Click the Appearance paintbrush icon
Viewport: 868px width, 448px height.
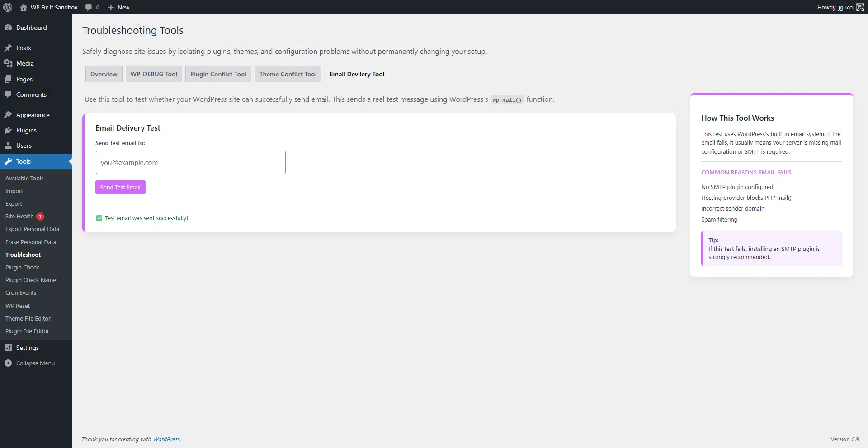coord(9,114)
